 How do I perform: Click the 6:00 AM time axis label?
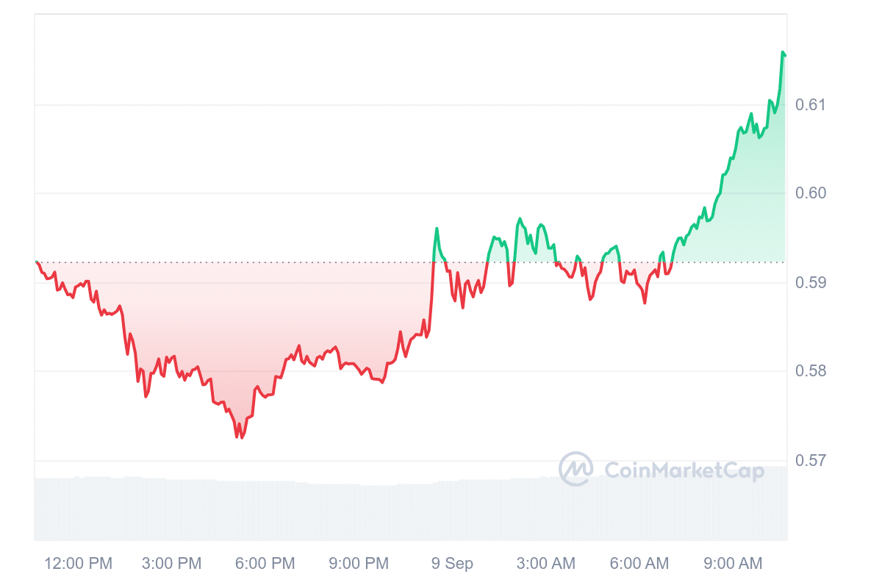click(639, 564)
